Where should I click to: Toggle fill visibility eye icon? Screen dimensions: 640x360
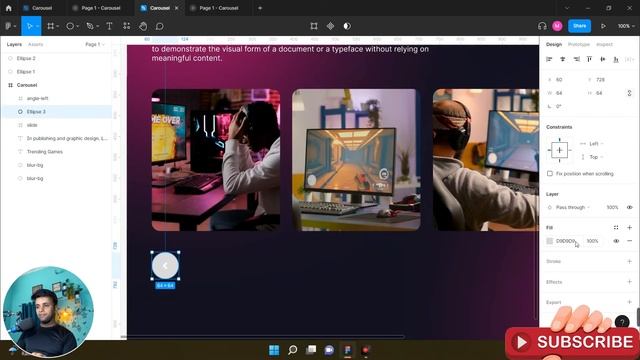coord(616,241)
